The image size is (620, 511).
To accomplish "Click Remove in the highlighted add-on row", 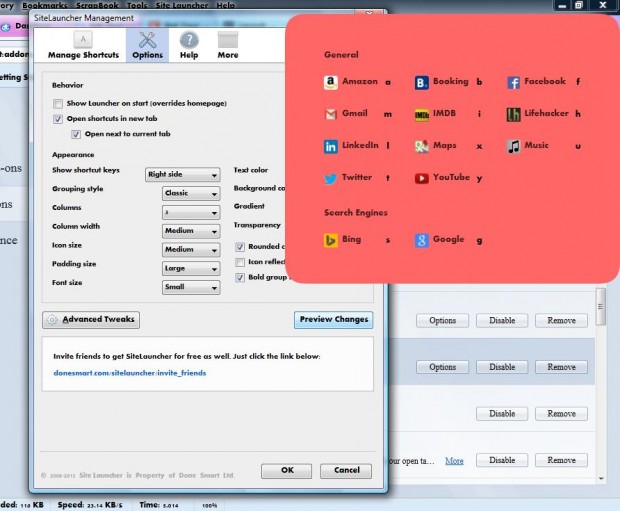I will pyautogui.click(x=561, y=367).
